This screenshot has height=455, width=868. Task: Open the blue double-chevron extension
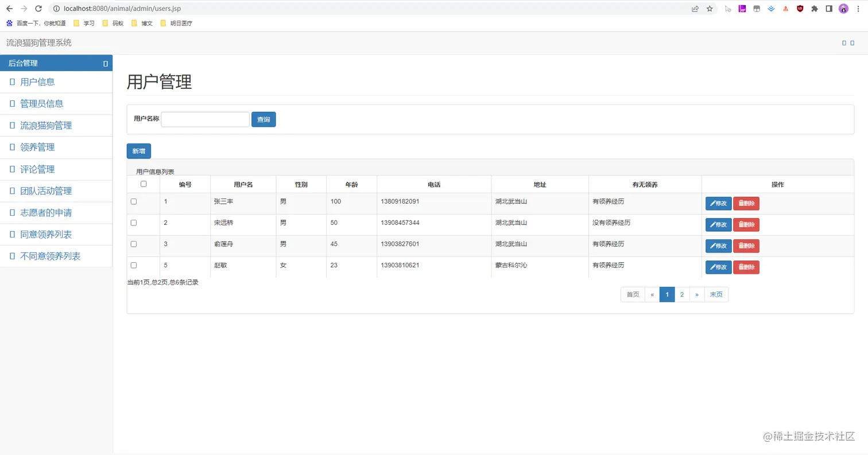[x=771, y=9]
